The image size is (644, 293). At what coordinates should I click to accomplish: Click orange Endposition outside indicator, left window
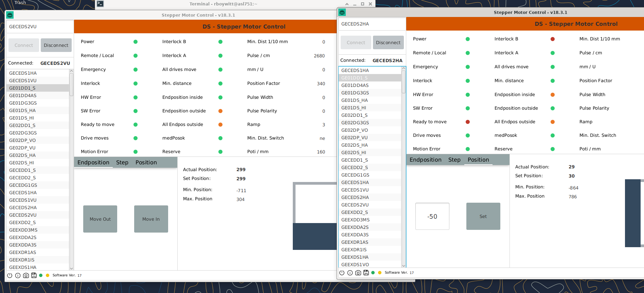(220, 111)
